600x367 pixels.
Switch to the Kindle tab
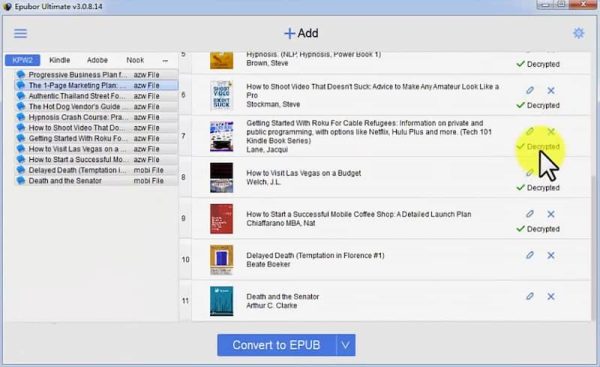pos(60,60)
